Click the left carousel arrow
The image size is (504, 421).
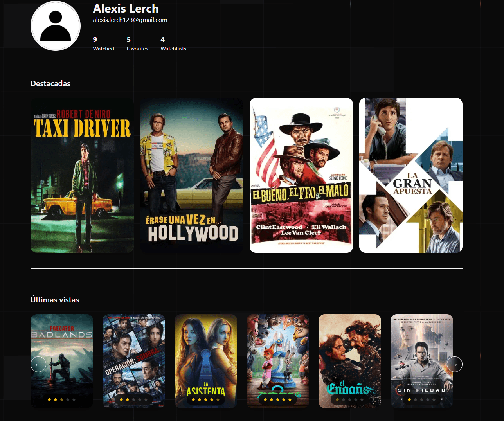tap(38, 364)
